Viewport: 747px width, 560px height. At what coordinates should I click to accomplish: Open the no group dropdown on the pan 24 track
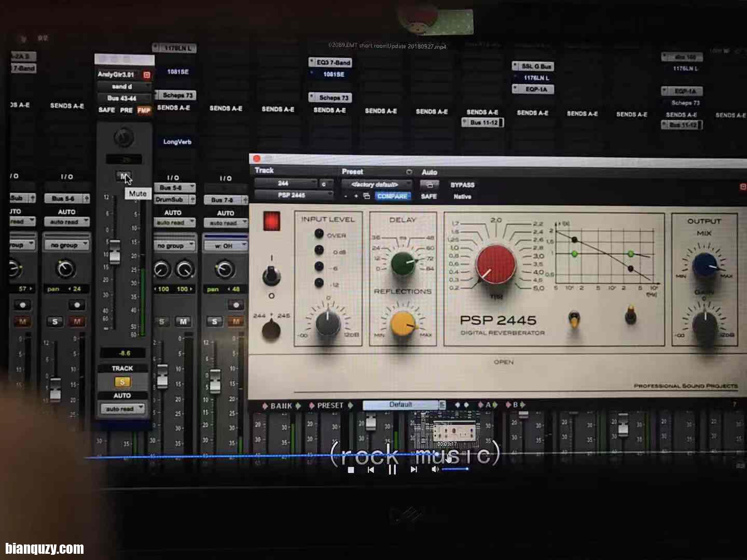click(x=66, y=245)
